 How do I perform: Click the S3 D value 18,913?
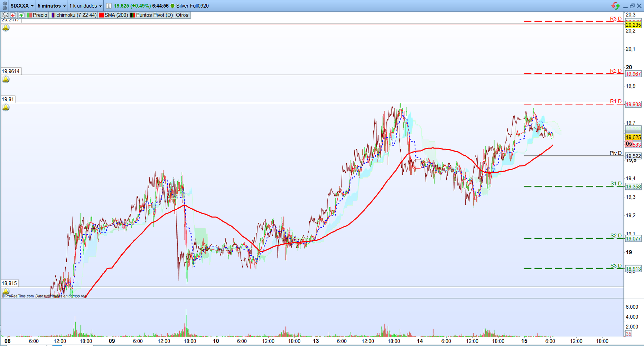click(633, 269)
